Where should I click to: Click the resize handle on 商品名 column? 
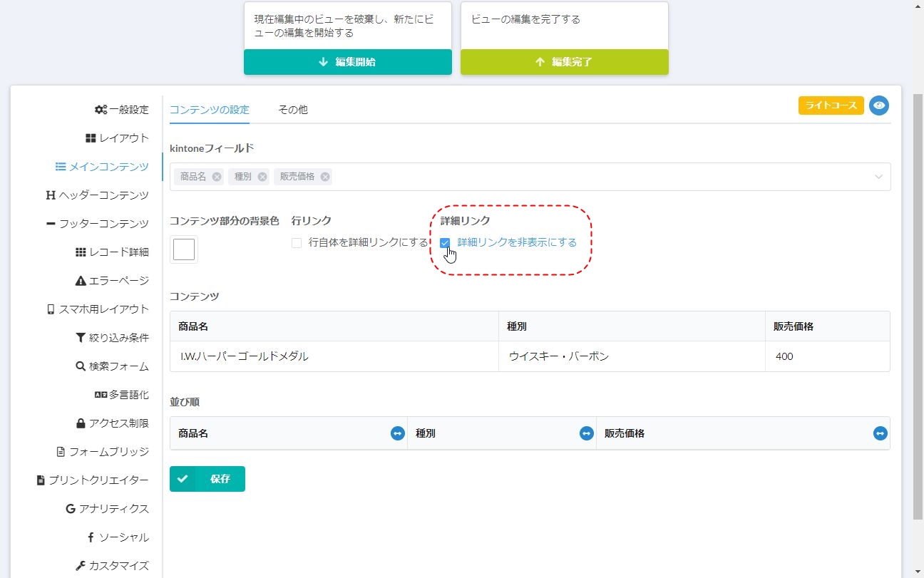pos(398,433)
